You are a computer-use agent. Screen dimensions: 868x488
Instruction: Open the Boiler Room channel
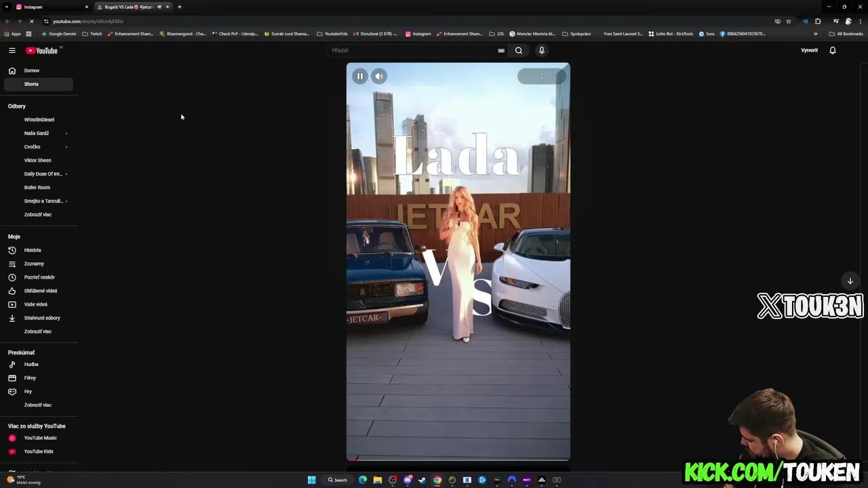(x=39, y=188)
